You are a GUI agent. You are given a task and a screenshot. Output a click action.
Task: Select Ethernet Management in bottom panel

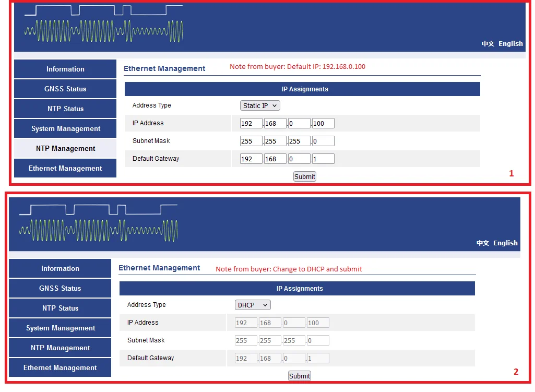60,367
